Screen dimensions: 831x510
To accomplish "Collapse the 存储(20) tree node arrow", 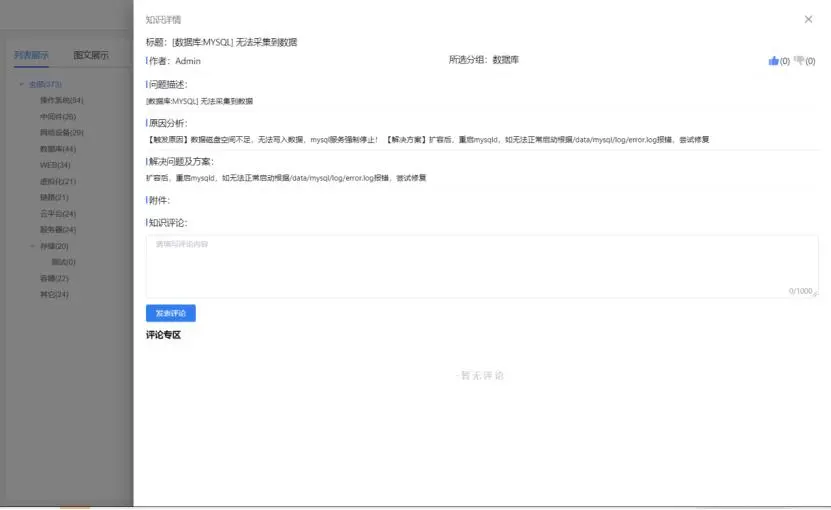I will tap(32, 246).
